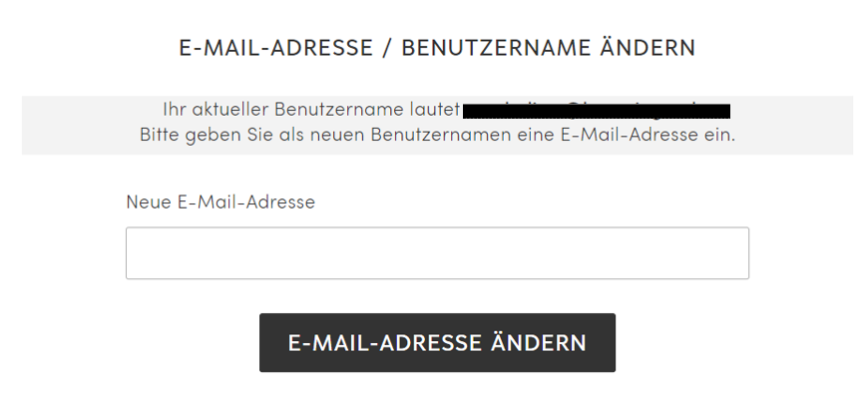The image size is (868, 396).
Task: Click the Neue E-Mail-Adresse label
Action: [x=220, y=201]
